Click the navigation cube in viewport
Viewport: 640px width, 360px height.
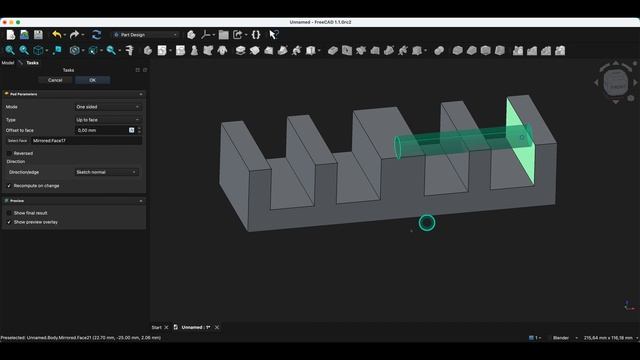(x=616, y=82)
